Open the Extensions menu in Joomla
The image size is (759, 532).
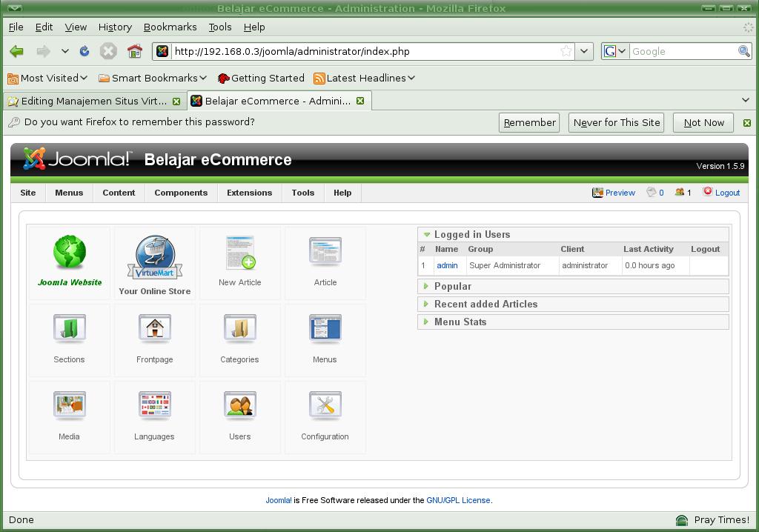click(249, 193)
